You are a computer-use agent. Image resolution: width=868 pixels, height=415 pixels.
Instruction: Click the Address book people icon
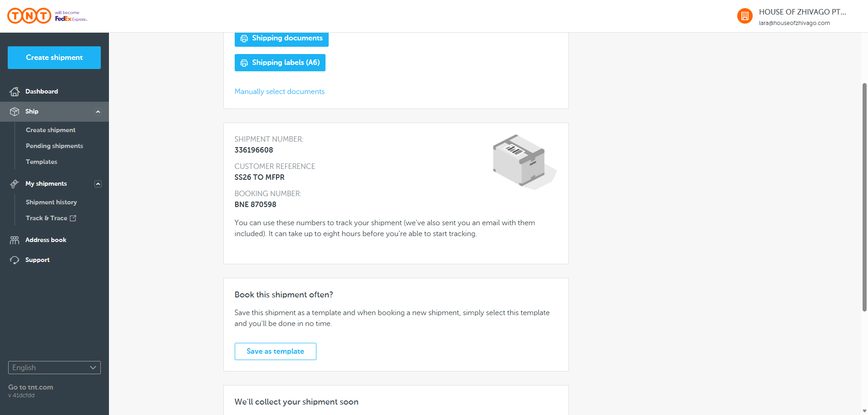coord(15,240)
